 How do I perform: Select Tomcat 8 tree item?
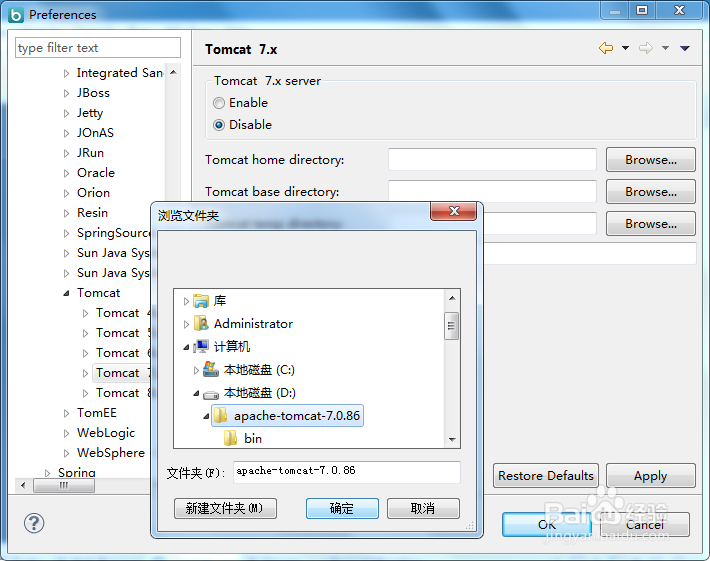click(x=122, y=393)
